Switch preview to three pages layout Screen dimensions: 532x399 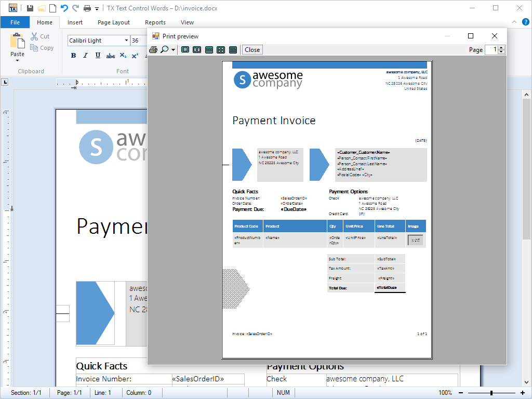tap(209, 50)
